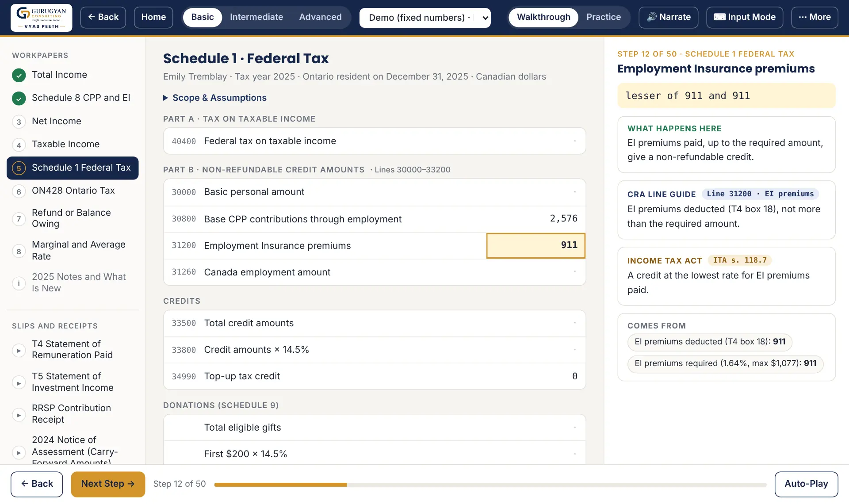Image resolution: width=849 pixels, height=504 pixels.
Task: Select line 30800 Base CPP contributions row
Action: pos(375,219)
